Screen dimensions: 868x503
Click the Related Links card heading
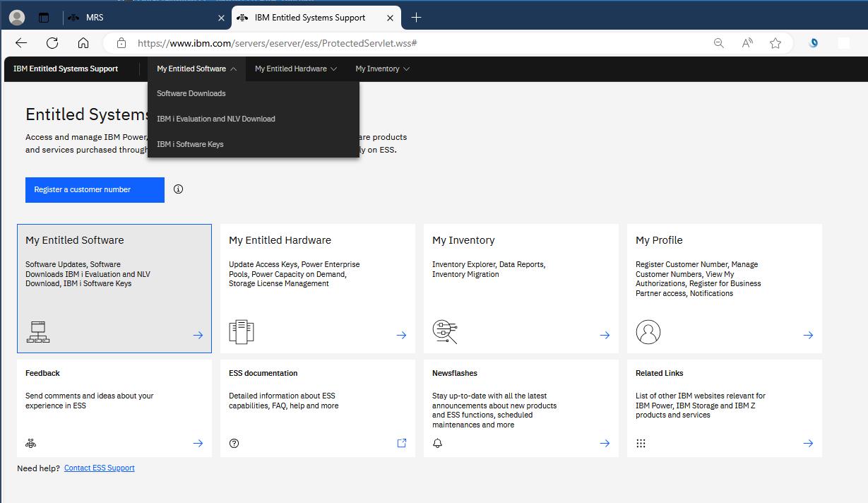pyautogui.click(x=659, y=373)
